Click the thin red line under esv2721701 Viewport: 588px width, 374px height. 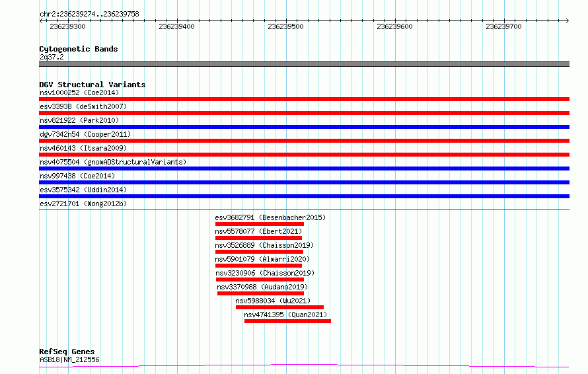point(304,209)
